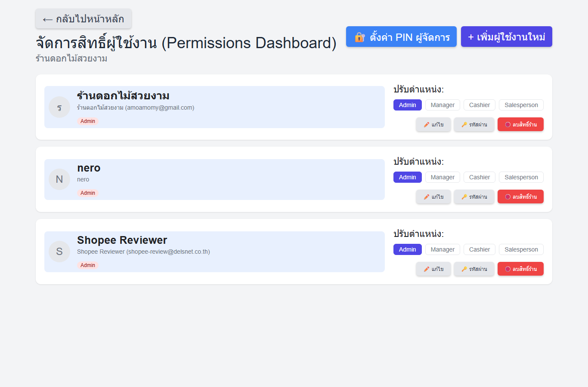Viewport: 588px width, 387px height.
Task: Change password for nero
Action: click(474, 197)
